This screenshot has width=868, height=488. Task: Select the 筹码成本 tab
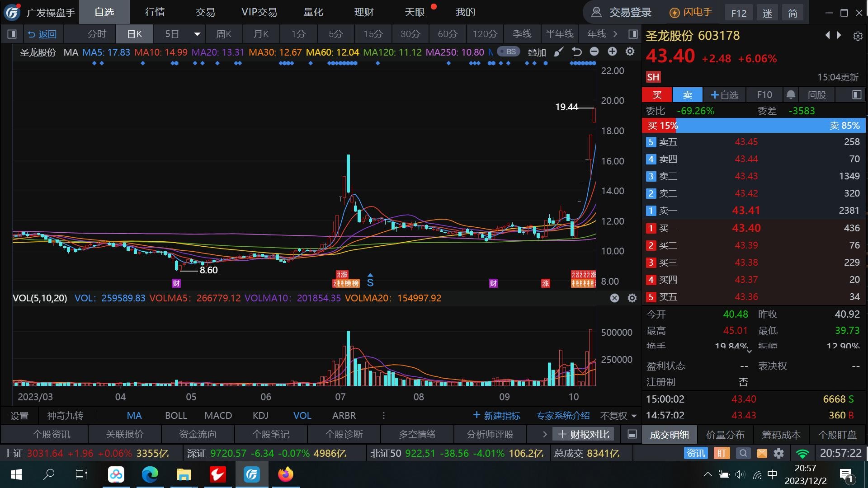[781, 435]
